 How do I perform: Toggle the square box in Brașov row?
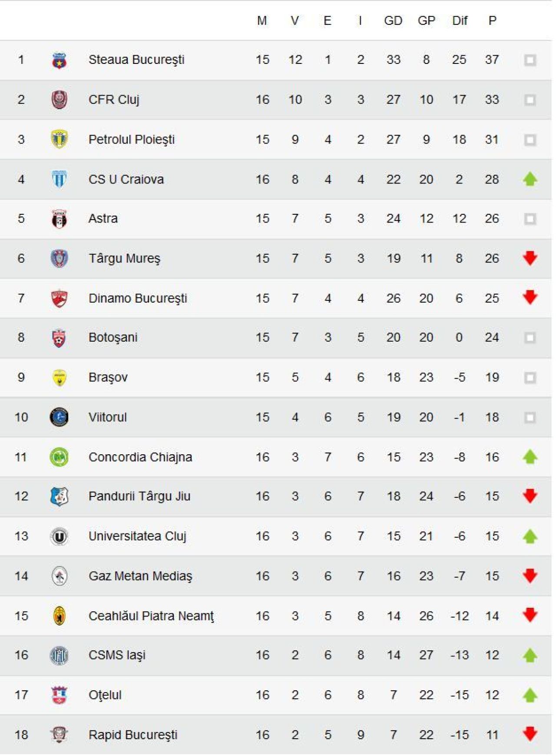[530, 377]
